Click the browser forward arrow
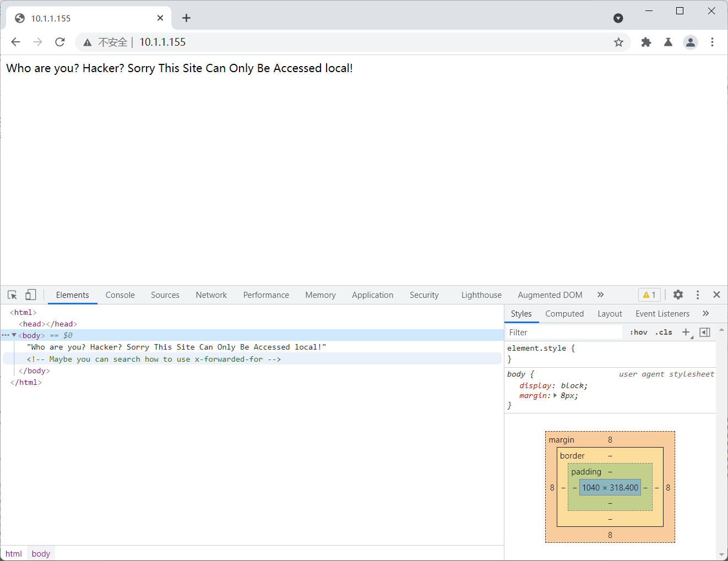 tap(37, 42)
